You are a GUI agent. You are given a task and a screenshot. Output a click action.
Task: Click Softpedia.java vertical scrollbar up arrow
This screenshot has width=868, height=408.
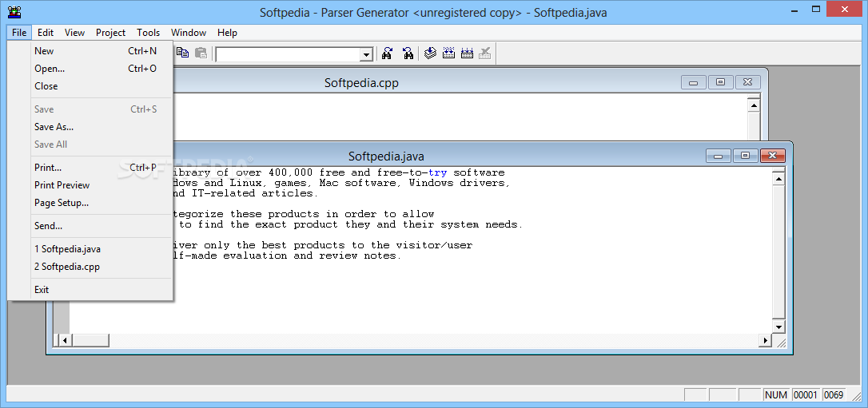point(778,179)
